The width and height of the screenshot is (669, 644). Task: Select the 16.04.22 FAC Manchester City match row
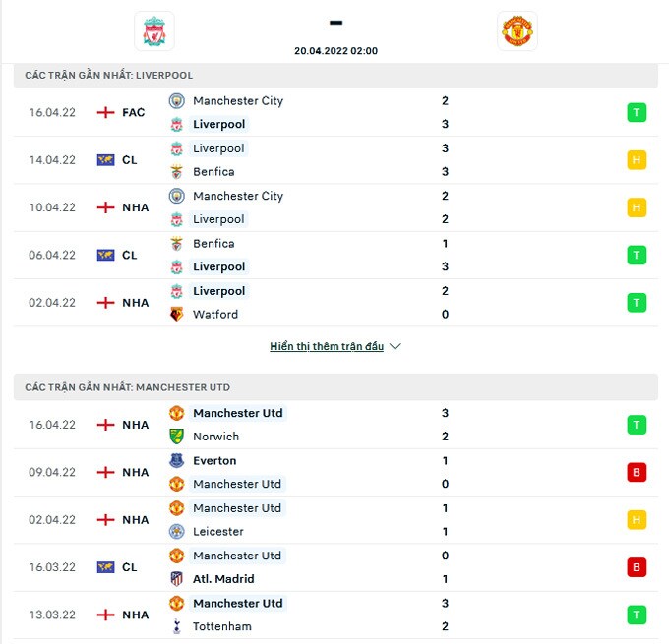(x=334, y=112)
